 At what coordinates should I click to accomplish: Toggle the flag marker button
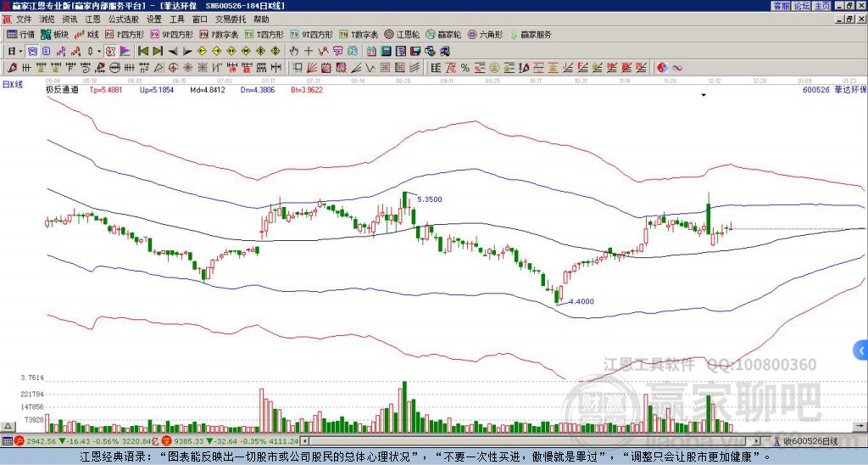click(125, 52)
